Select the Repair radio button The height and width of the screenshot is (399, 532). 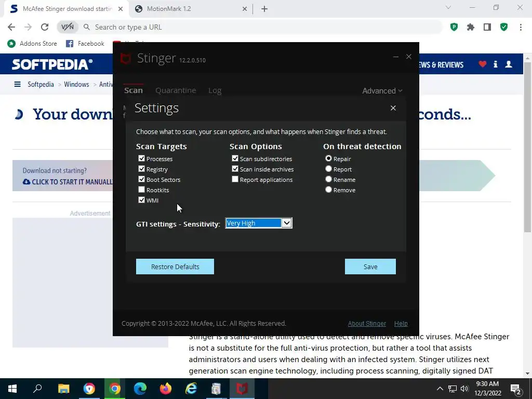[x=328, y=158]
